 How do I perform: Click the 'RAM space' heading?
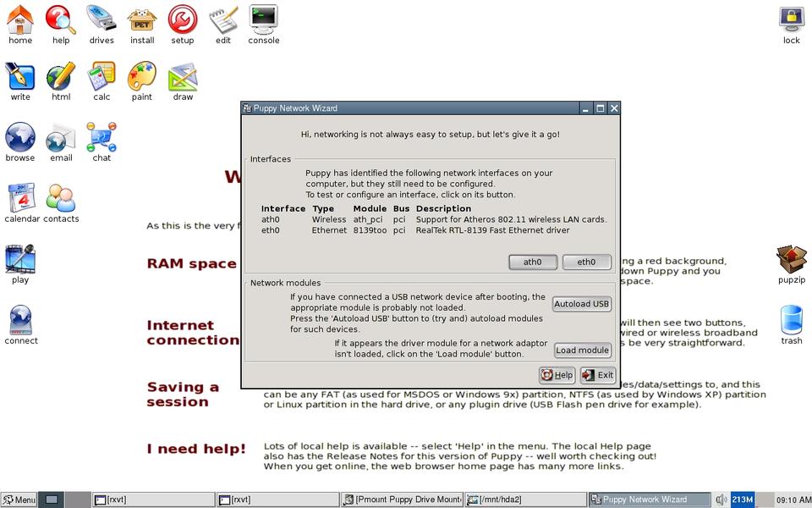click(x=192, y=263)
